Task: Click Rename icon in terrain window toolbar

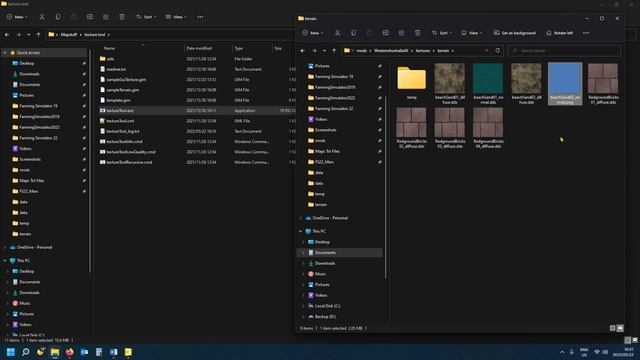Action: coord(385,33)
